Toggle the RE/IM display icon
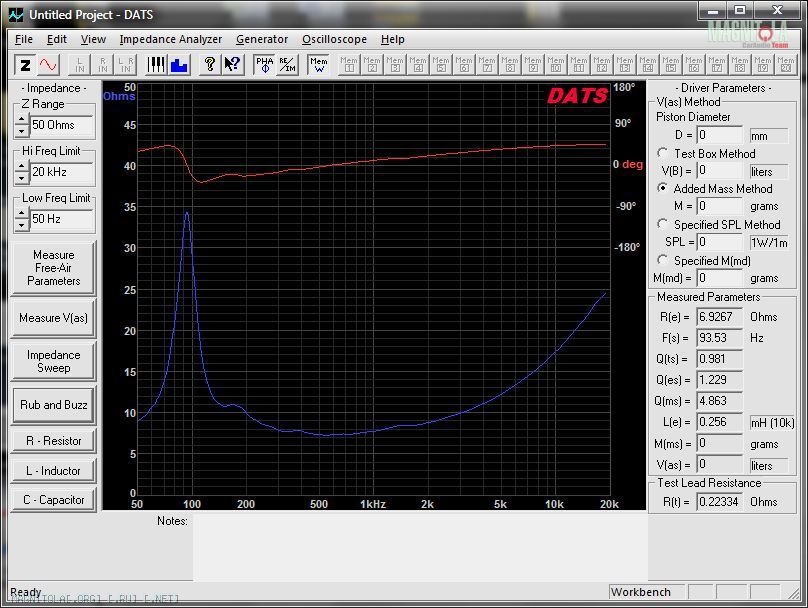 tap(287, 65)
